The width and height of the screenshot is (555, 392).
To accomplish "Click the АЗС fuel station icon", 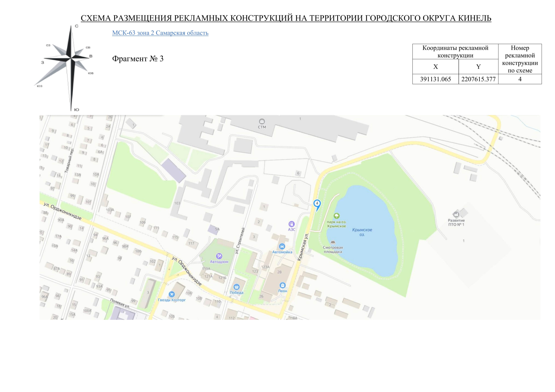I will click(x=291, y=224).
